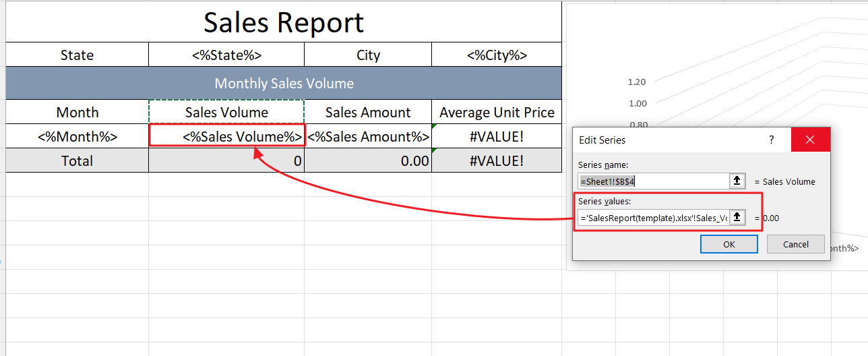Click the #VALUE! cell in the Total row
This screenshot has height=356, width=868.
click(x=497, y=161)
